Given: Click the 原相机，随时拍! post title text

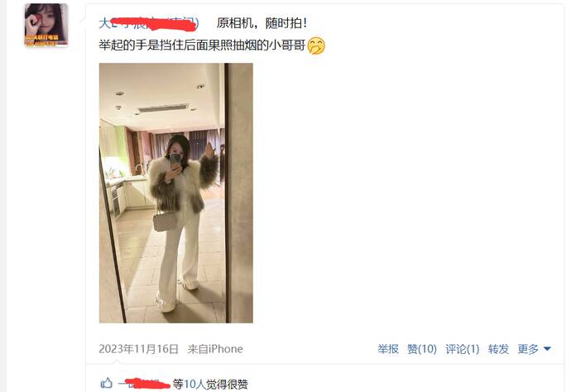Looking at the screenshot, I should tap(262, 23).
